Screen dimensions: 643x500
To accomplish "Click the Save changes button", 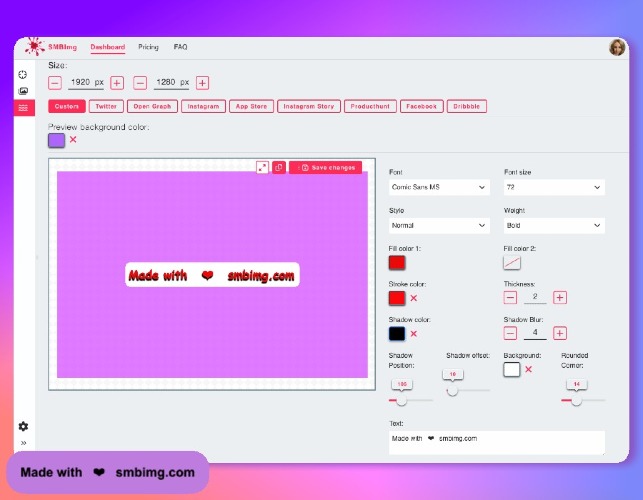I will coord(326,167).
